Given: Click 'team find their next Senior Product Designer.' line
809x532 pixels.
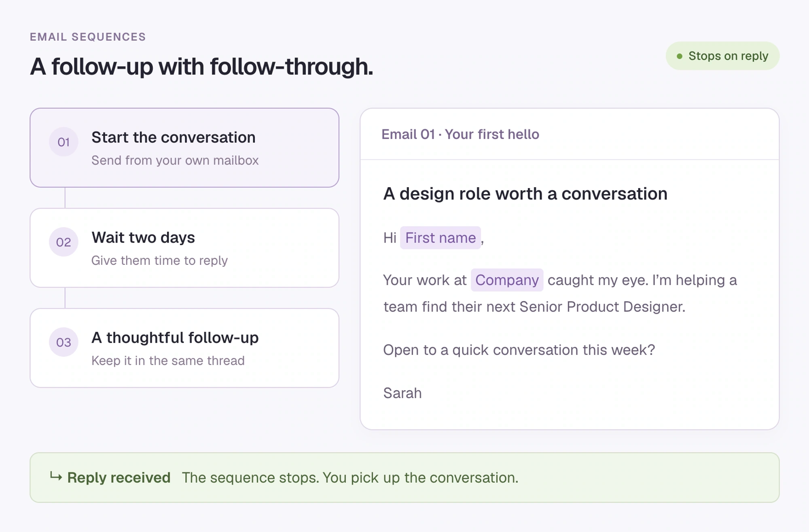Looking at the screenshot, I should click(534, 307).
